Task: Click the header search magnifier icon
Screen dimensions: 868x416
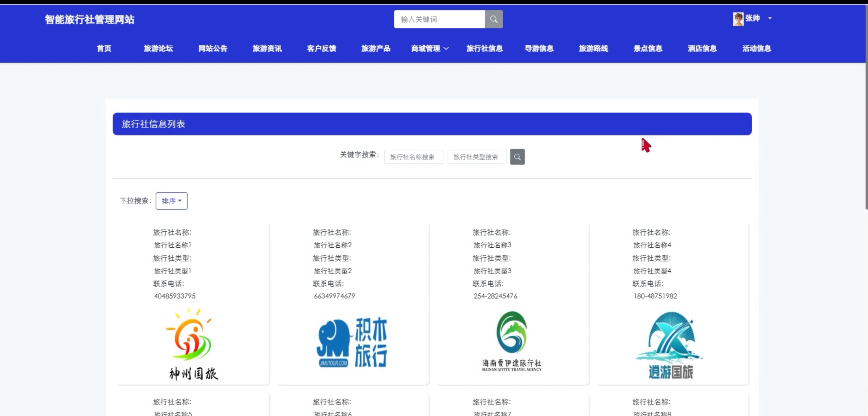Action: 493,19
